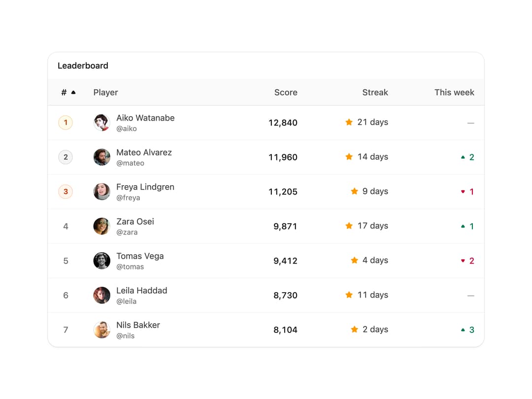Click the Streak column header
Screen dimensions: 532x399
[375, 92]
